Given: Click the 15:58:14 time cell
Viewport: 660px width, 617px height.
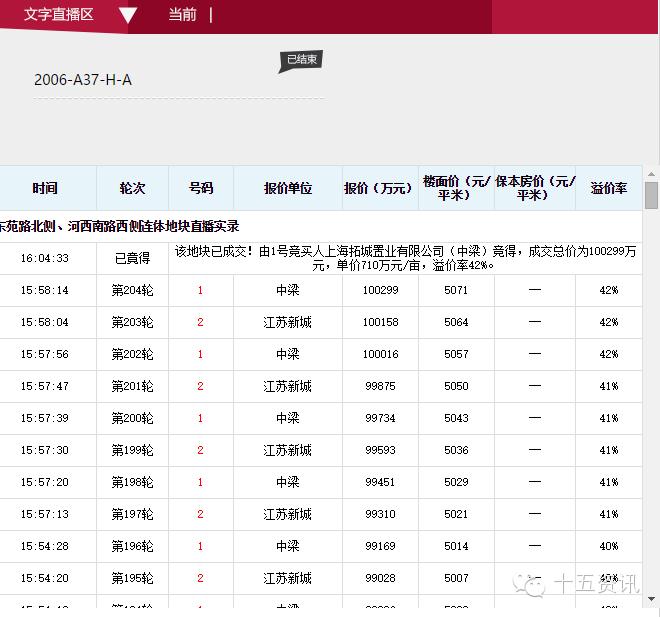Looking at the screenshot, I should click(45, 290).
